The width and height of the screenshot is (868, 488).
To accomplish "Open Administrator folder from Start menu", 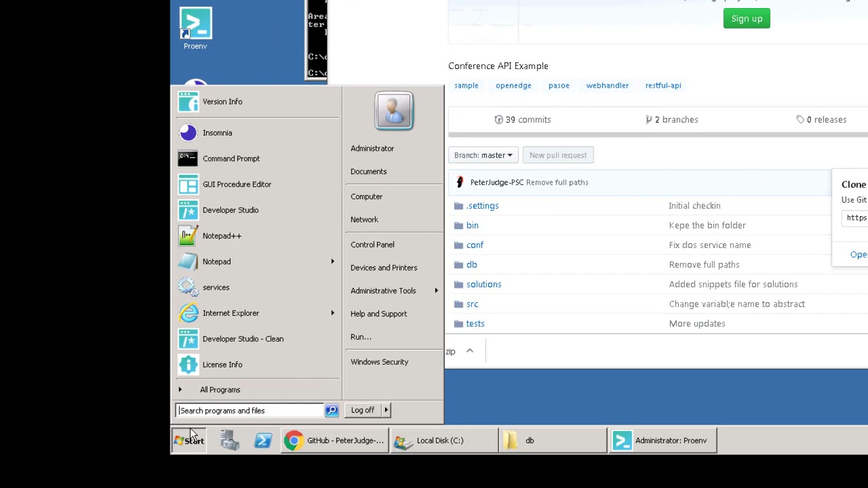I will pos(372,148).
